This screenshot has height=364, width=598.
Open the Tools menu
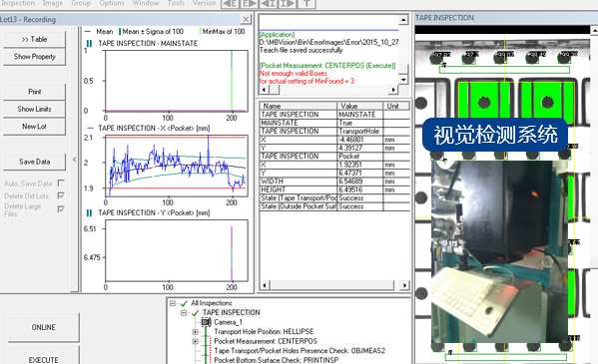point(176,3)
